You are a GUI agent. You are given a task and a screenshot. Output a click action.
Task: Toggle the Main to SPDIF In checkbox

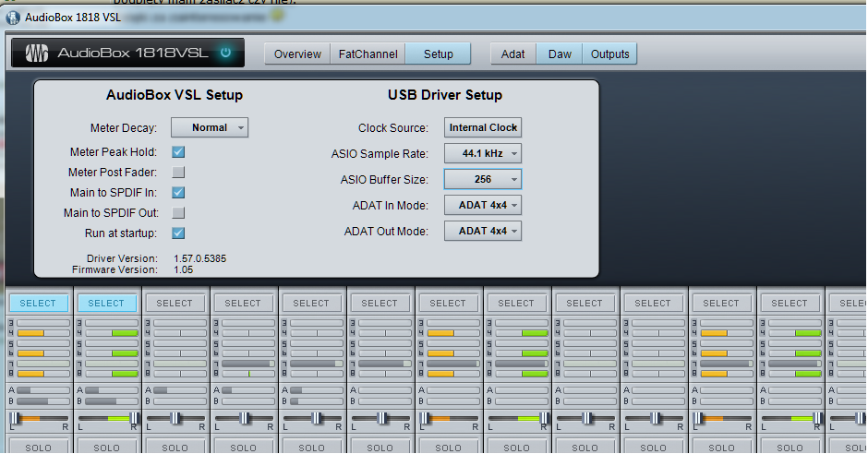(x=178, y=193)
